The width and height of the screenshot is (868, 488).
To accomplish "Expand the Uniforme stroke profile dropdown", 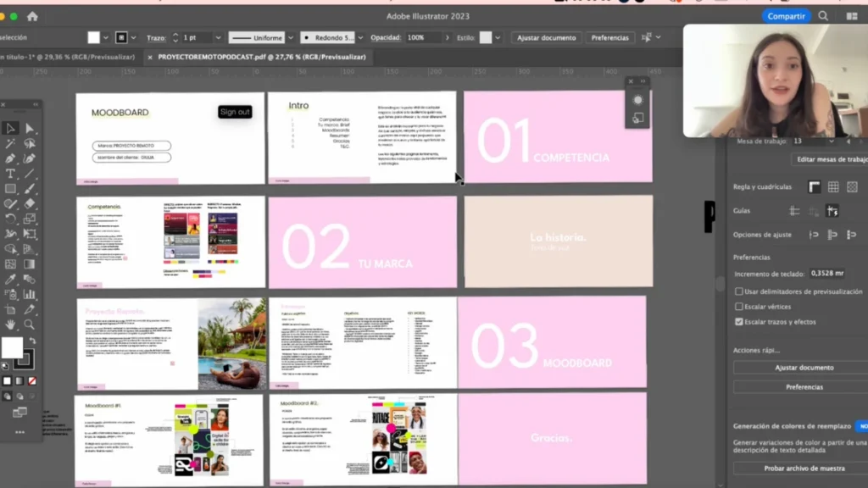I will tap(291, 38).
